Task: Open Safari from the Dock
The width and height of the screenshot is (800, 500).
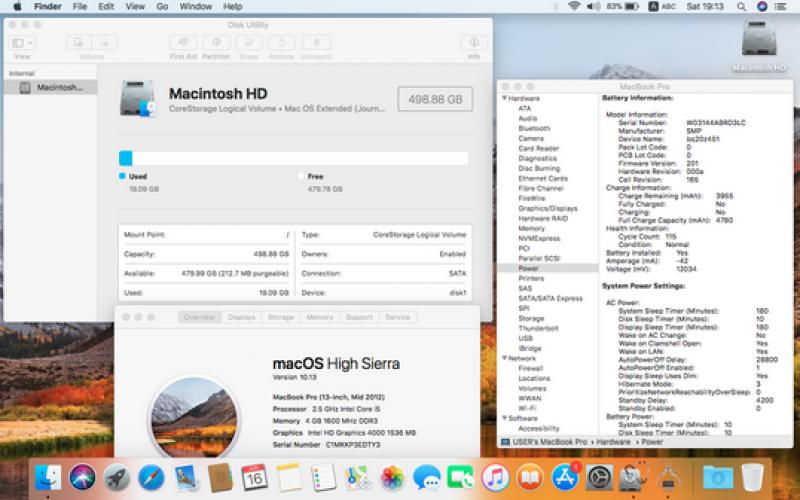Action: tap(151, 478)
